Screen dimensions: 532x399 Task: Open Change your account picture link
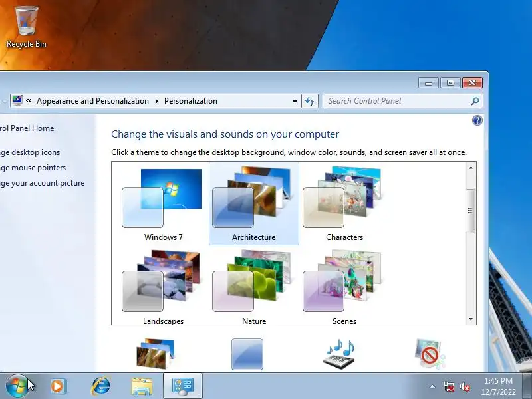(42, 183)
